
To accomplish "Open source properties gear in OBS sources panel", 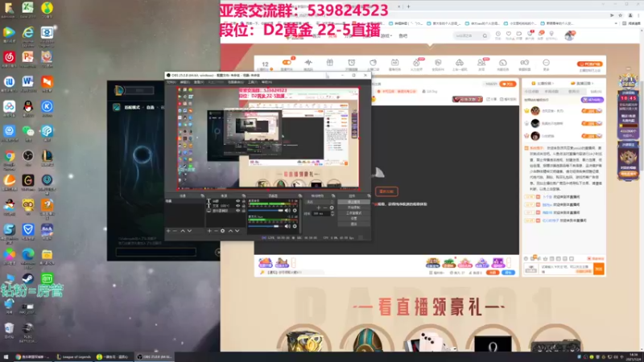I will click(223, 231).
